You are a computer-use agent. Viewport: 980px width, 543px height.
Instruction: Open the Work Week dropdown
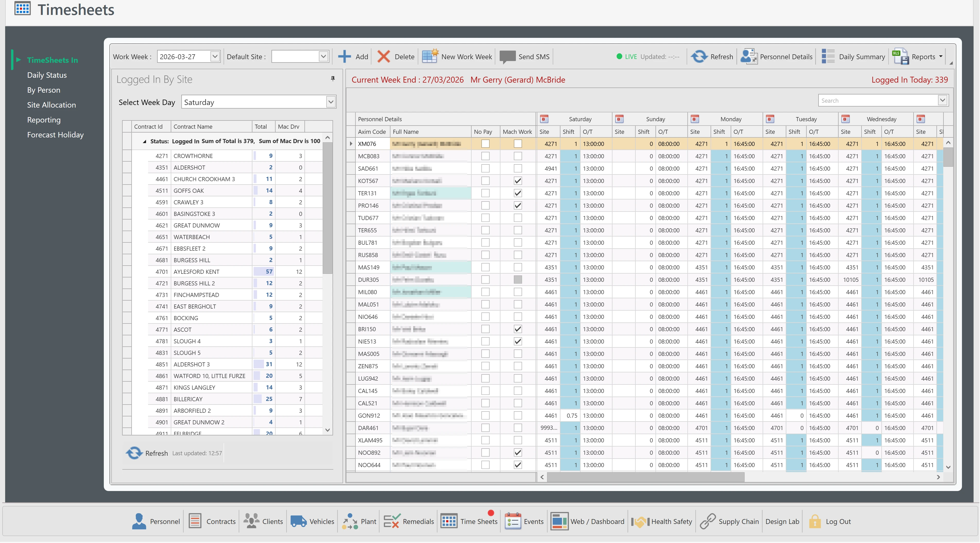click(215, 57)
